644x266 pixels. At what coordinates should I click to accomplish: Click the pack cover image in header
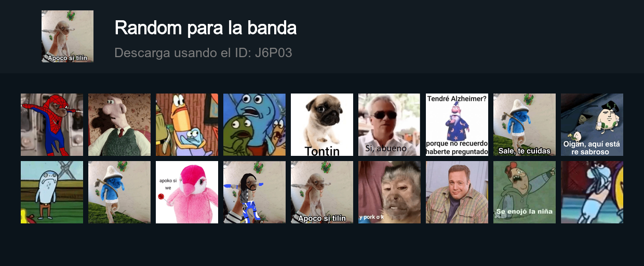[68, 36]
